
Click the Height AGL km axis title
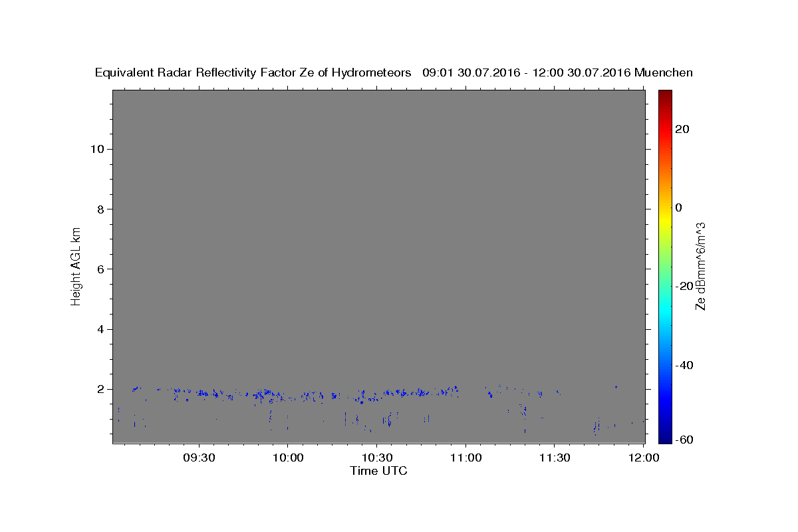(x=76, y=265)
